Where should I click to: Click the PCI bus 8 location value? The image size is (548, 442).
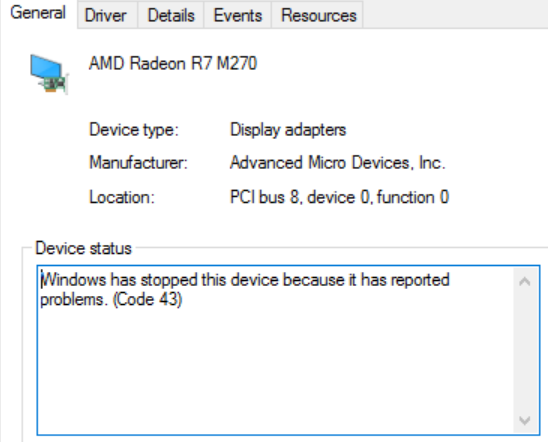(339, 197)
